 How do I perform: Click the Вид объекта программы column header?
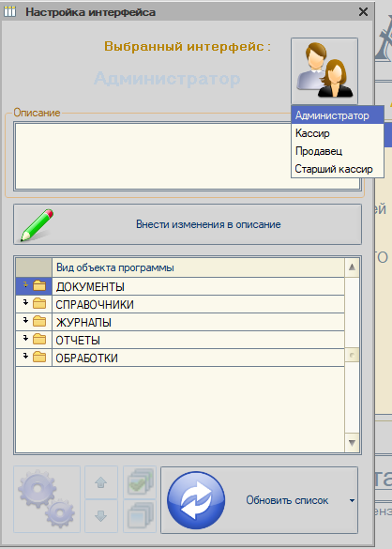tap(198, 267)
